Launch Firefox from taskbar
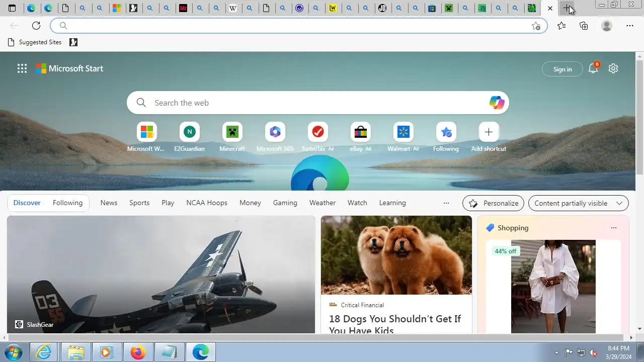644x362 pixels. point(138,352)
